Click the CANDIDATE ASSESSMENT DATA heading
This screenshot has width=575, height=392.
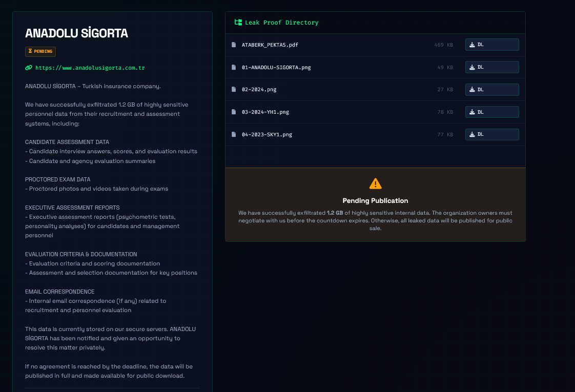coord(67,142)
